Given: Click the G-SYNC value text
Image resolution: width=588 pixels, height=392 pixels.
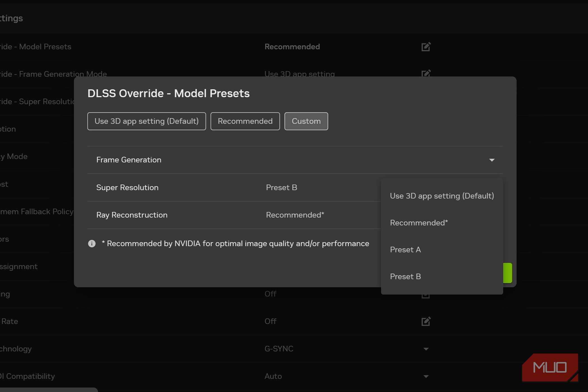Looking at the screenshot, I should [279, 349].
